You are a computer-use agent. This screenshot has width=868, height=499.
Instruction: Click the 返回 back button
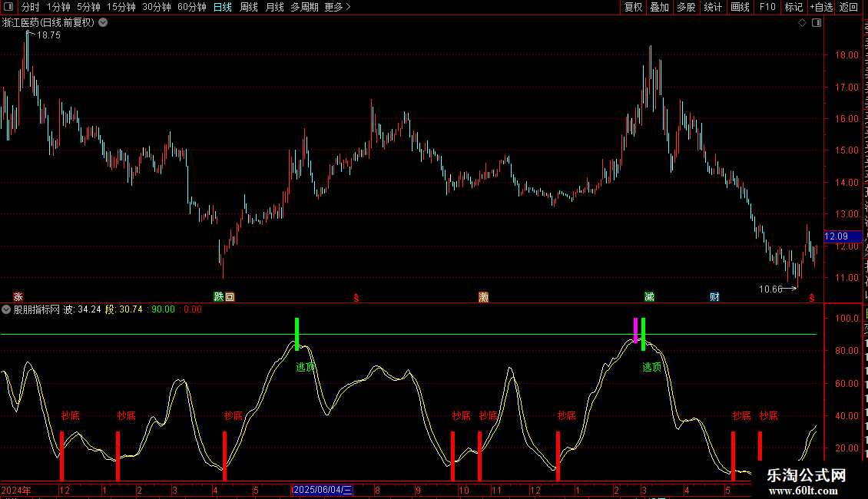[848, 7]
